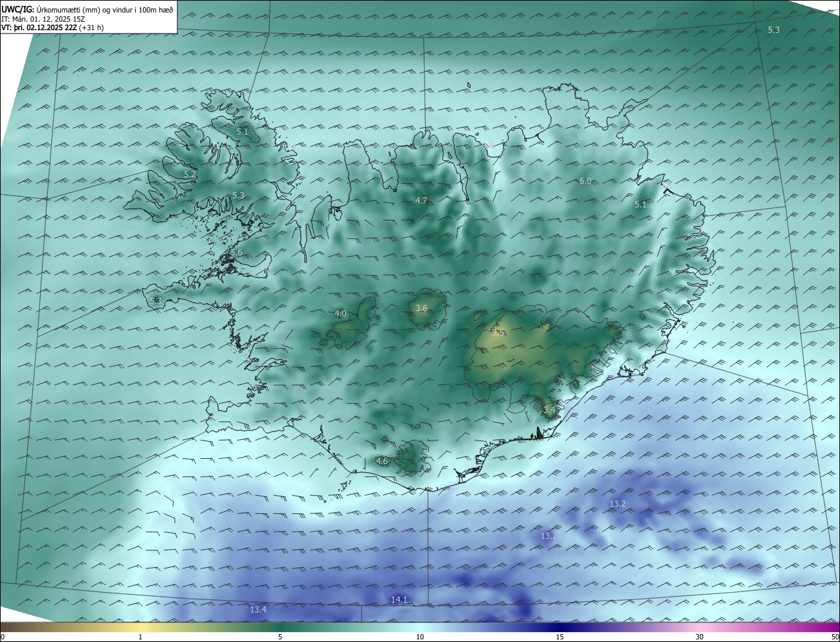840x642 pixels.
Task: Click the 6.0 value label in northeast Iceland
Action: (585, 181)
